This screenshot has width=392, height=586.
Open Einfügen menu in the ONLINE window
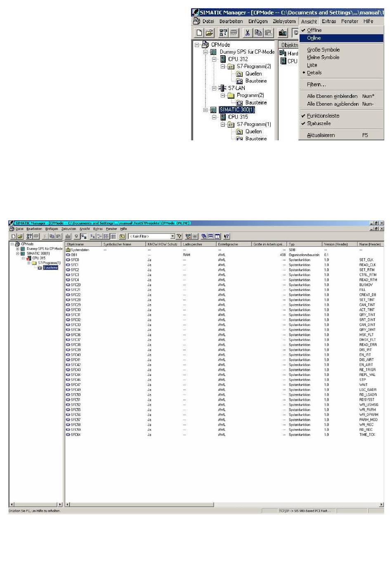[52, 229]
